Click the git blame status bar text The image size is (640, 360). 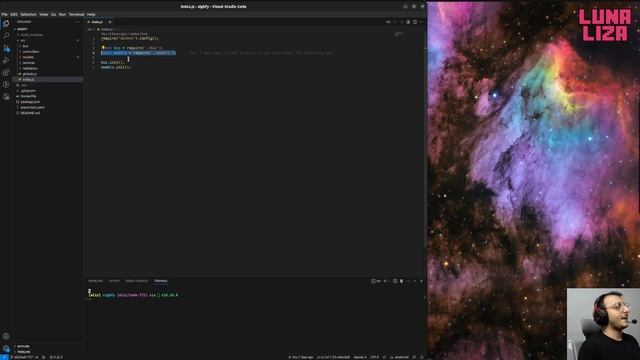pos(301,357)
